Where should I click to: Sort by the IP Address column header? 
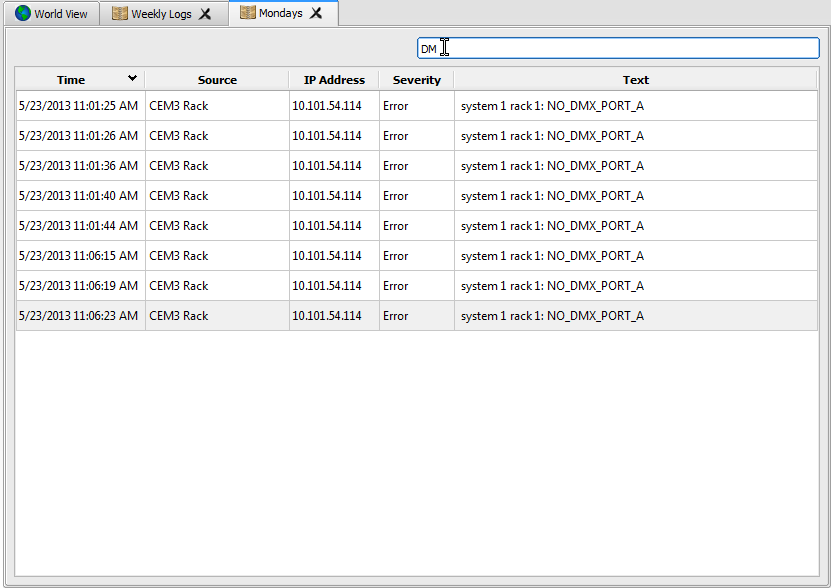pyautogui.click(x=334, y=80)
